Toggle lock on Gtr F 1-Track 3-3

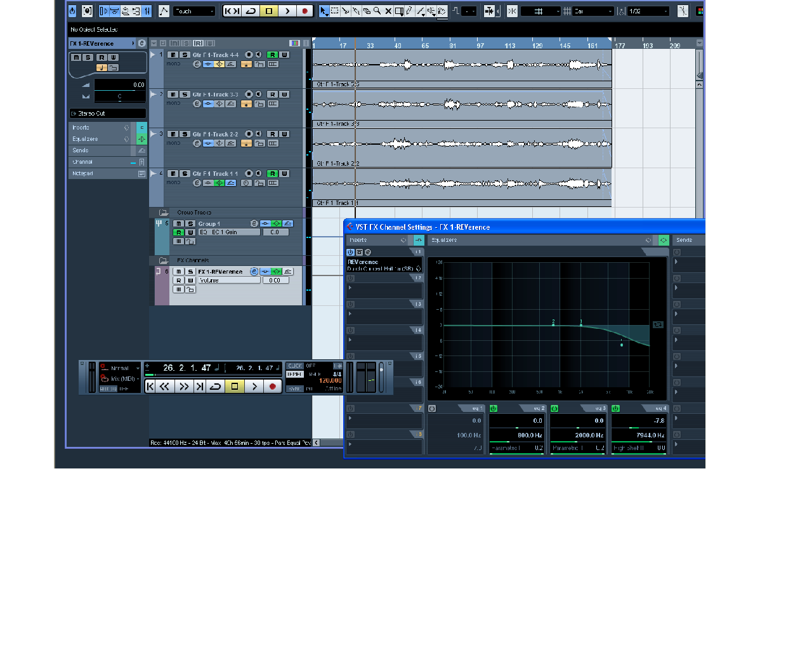(x=259, y=104)
